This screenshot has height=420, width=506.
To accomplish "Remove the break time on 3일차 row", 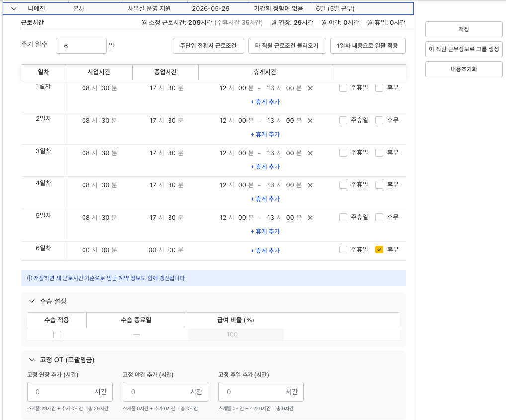I will point(310,153).
